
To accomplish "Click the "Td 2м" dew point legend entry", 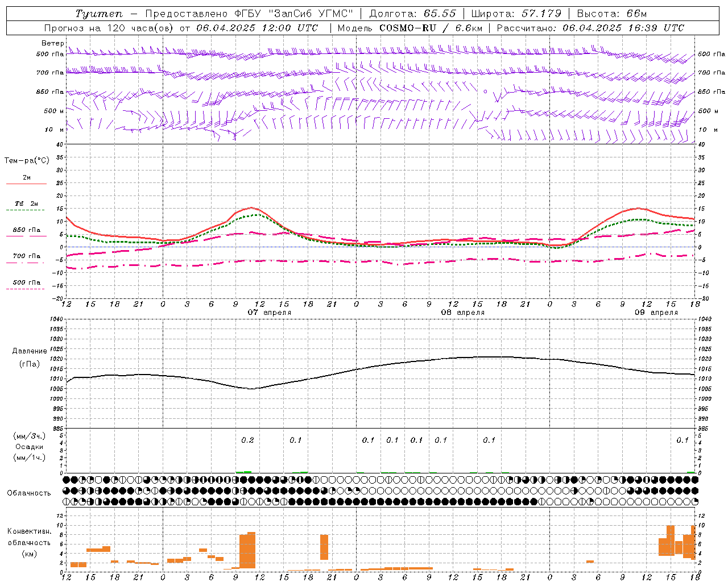I will pos(27,203).
